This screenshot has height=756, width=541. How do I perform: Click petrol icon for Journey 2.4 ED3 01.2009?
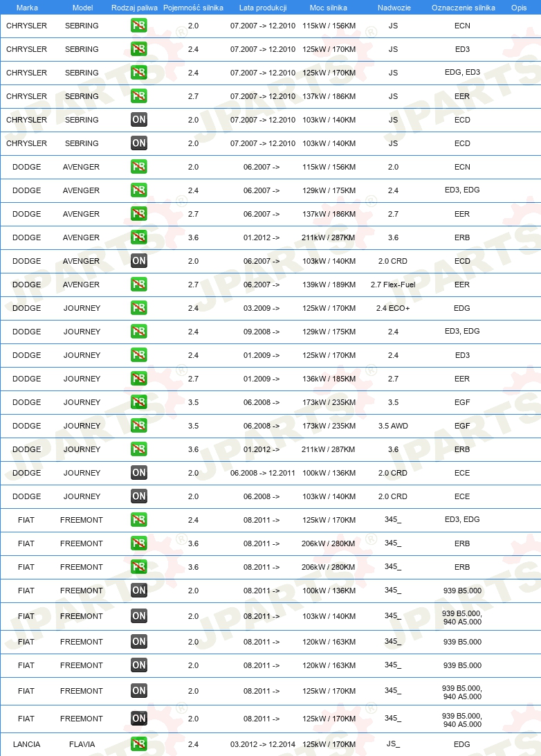(x=139, y=355)
